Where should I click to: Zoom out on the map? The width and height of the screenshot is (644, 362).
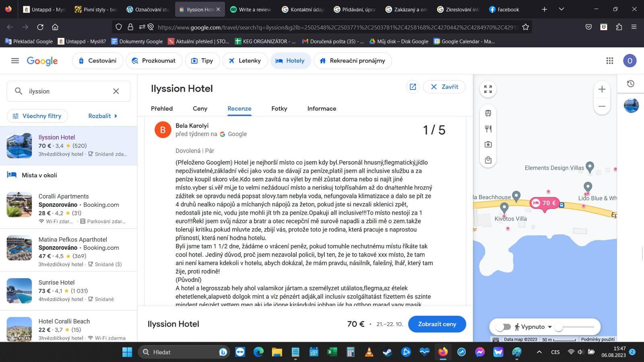[602, 106]
